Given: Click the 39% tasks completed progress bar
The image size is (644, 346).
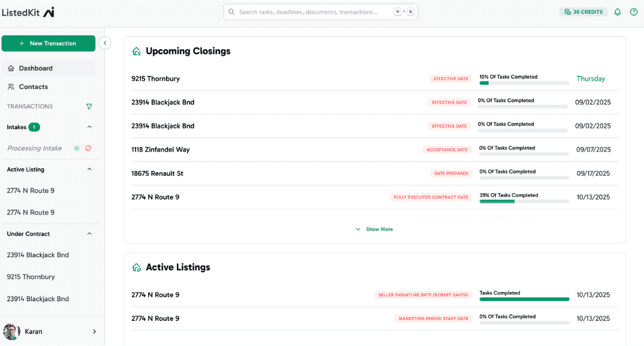Looking at the screenshot, I should (x=523, y=201).
